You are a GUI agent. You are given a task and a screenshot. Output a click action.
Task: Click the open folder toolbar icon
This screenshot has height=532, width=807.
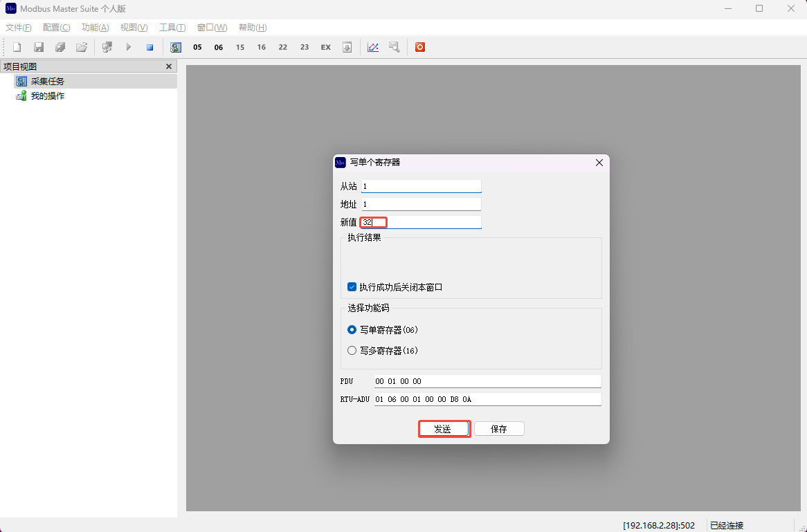tap(82, 47)
